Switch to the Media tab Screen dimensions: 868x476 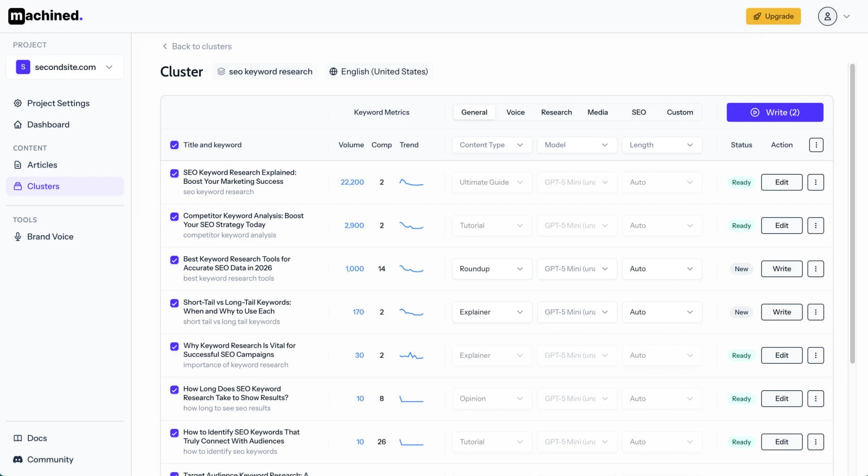coord(597,112)
